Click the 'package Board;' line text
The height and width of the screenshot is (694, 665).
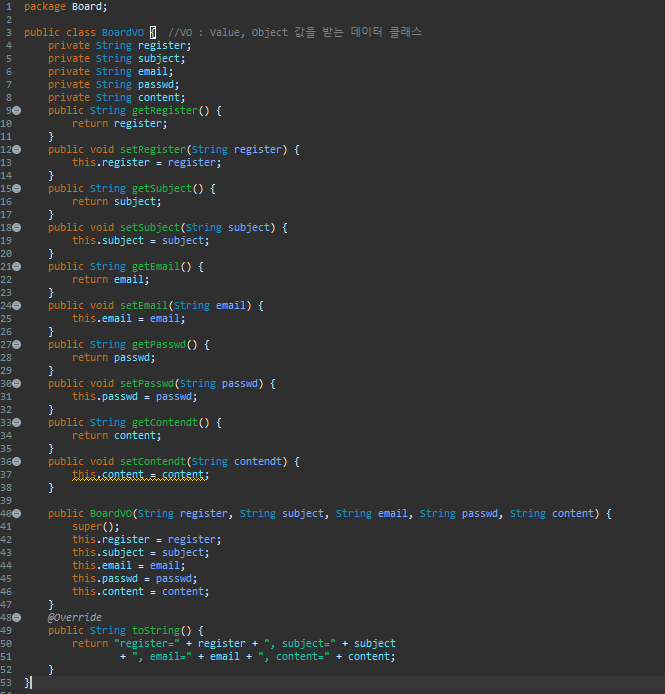[66, 7]
